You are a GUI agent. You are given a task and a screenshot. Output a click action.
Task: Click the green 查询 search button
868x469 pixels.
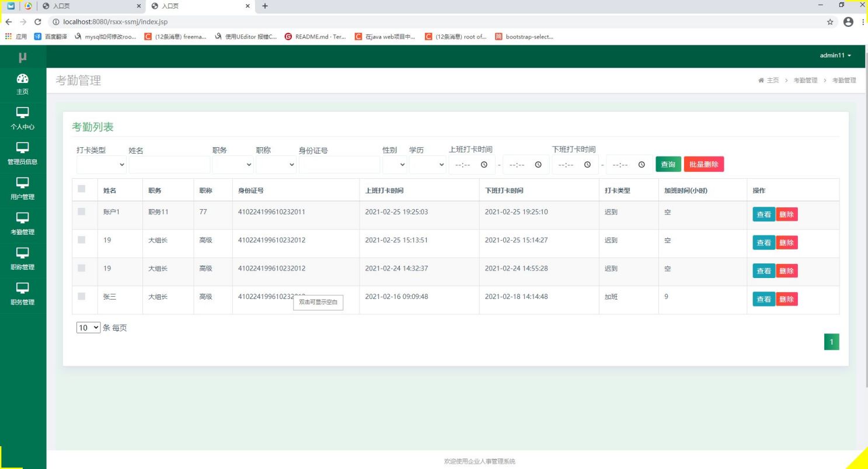pos(668,165)
